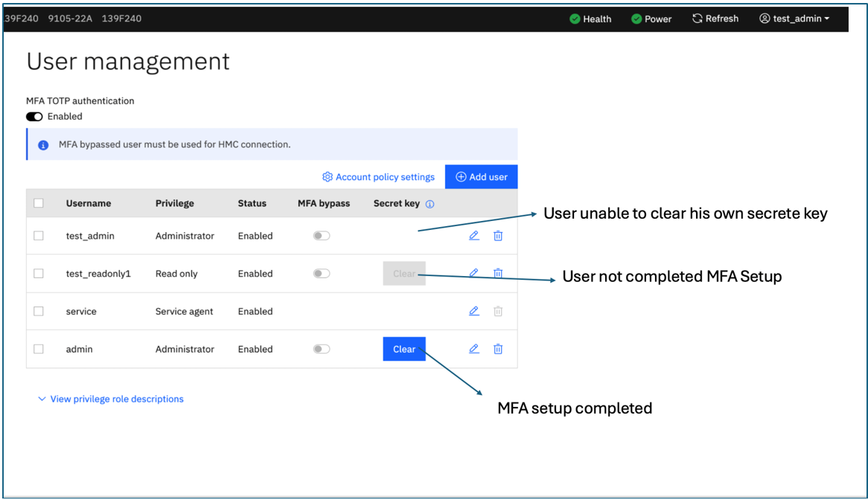Check the select-all checkbox in the table header
Screen dimensions: 868x500
tap(39, 203)
